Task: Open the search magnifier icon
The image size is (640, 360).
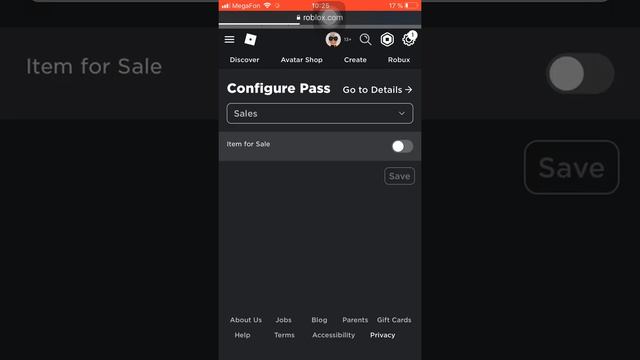Action: [x=365, y=39]
